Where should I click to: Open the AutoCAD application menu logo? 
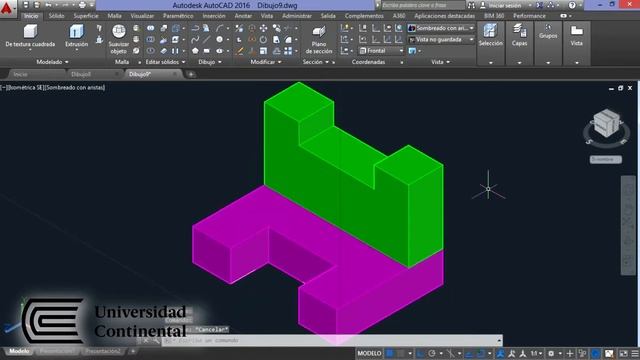pyautogui.click(x=7, y=8)
